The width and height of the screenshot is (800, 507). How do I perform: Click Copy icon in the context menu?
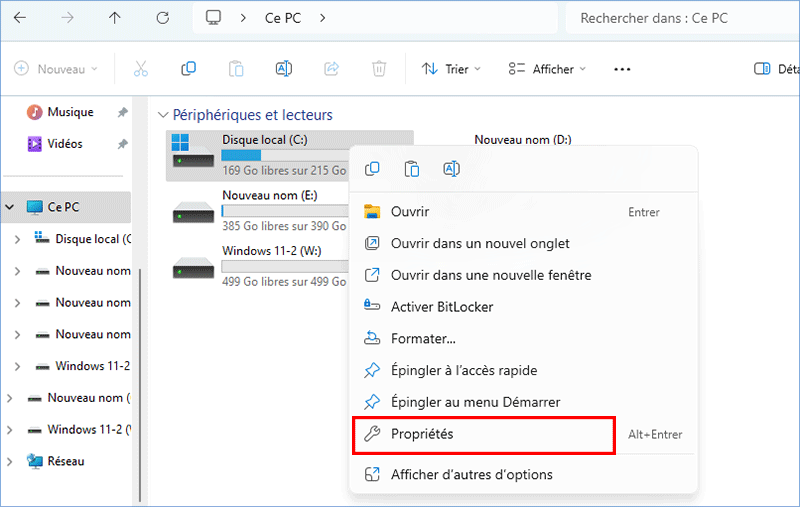click(372, 169)
